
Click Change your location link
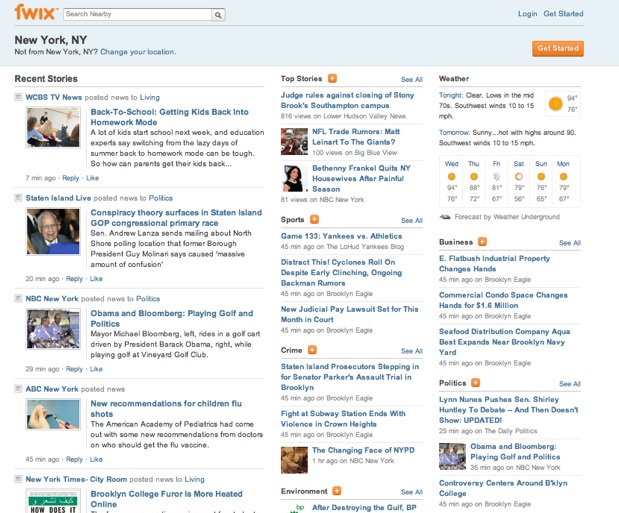click(x=138, y=52)
